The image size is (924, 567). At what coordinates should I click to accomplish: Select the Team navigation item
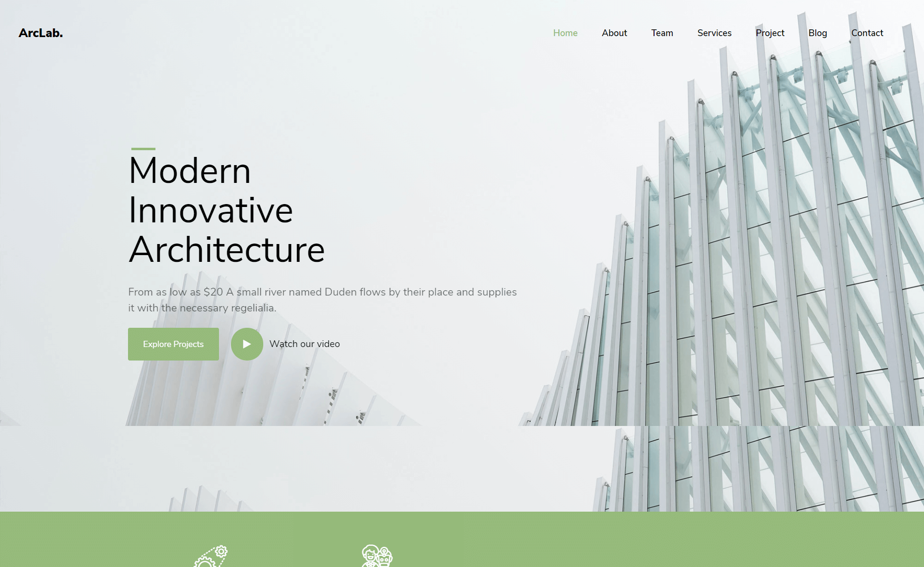(662, 33)
